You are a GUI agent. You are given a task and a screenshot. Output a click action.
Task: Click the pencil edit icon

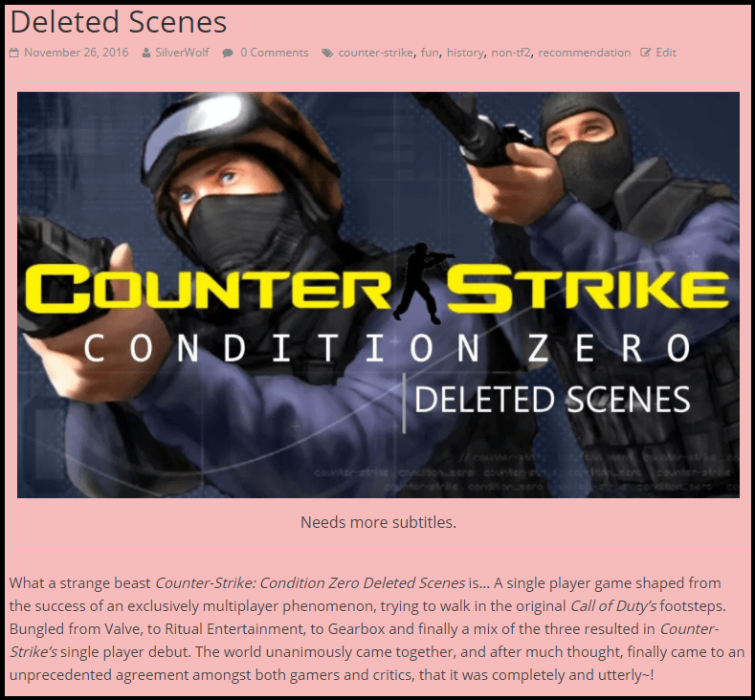tap(645, 53)
